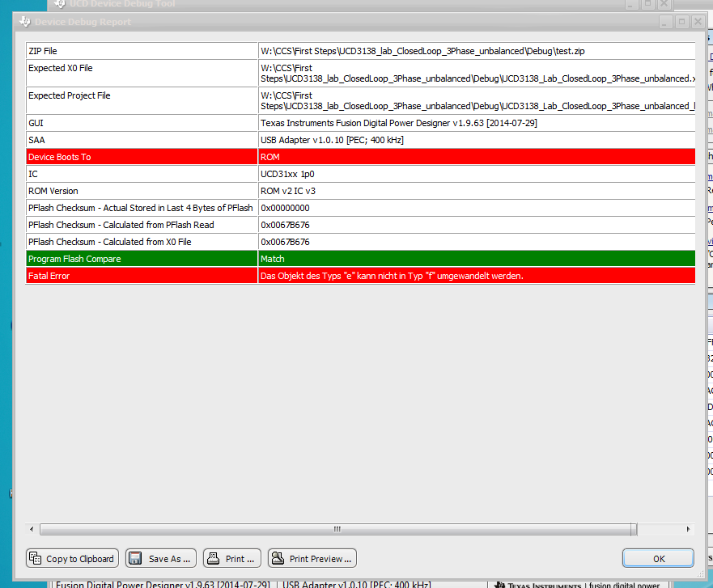Click the scrollbar right arrow
Screen dimensions: 713x588
688,529
